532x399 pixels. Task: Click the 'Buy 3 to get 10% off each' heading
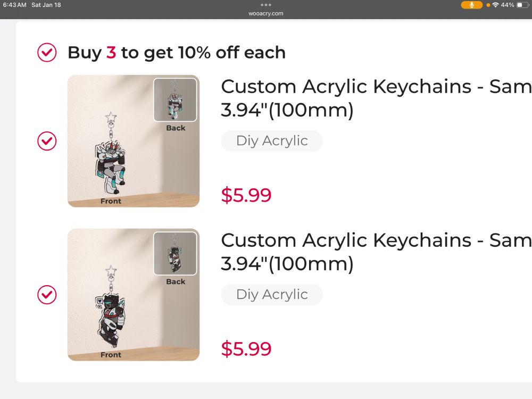pyautogui.click(x=177, y=53)
